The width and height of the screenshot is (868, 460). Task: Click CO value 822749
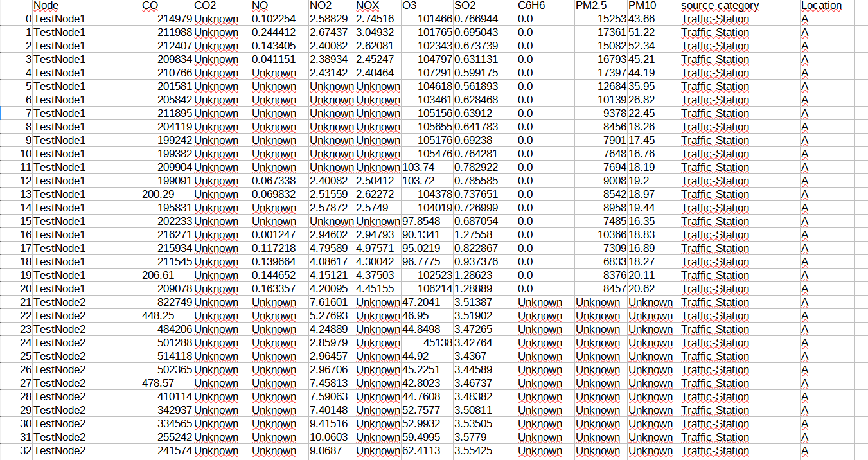click(x=166, y=303)
